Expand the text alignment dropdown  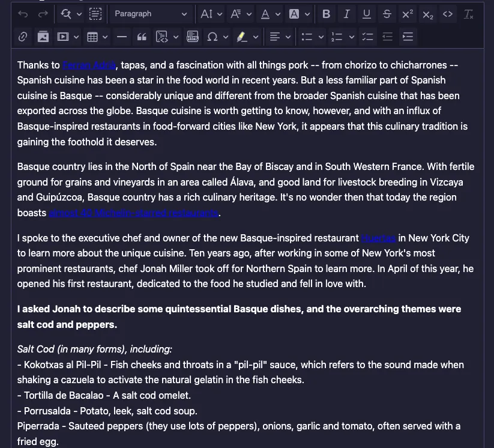[x=280, y=37]
